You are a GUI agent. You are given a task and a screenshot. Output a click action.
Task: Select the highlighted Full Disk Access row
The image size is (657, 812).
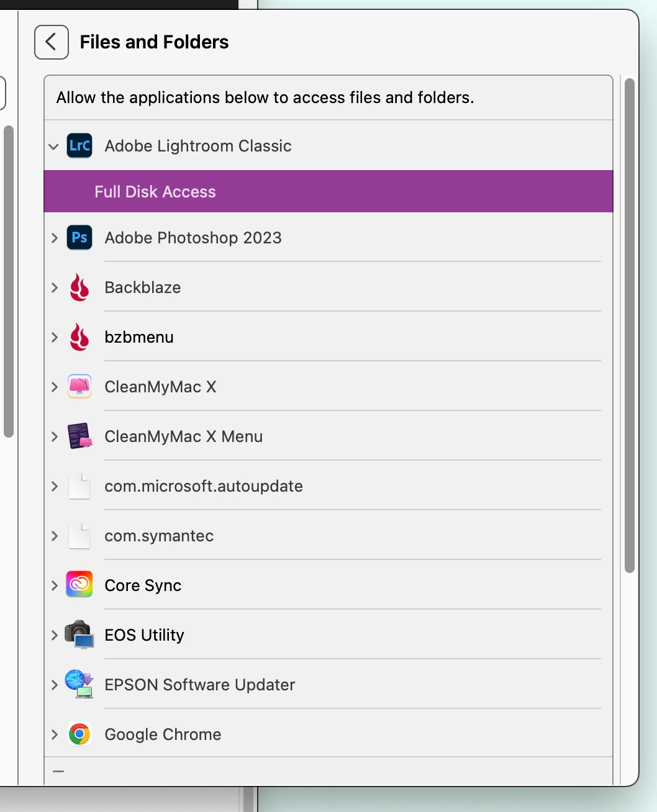coord(328,191)
